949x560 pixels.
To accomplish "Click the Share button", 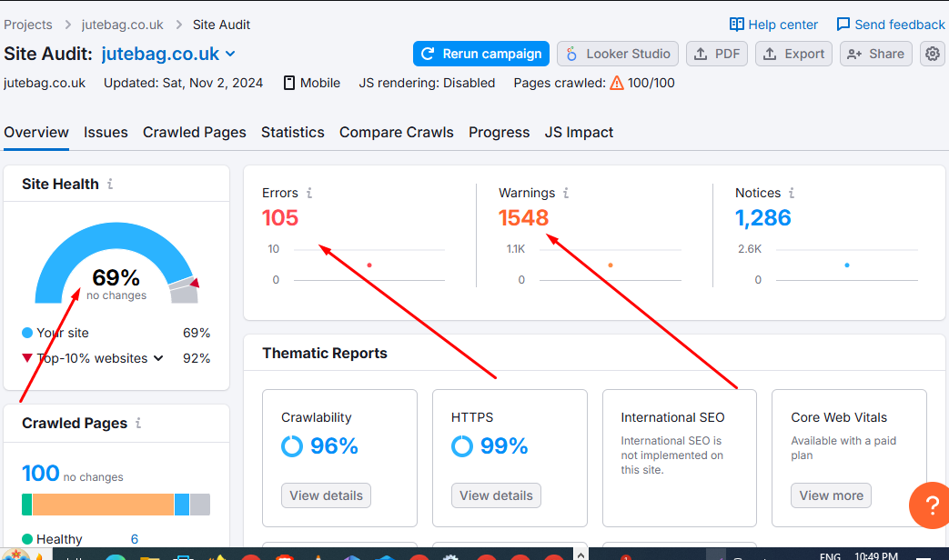I will (x=876, y=54).
